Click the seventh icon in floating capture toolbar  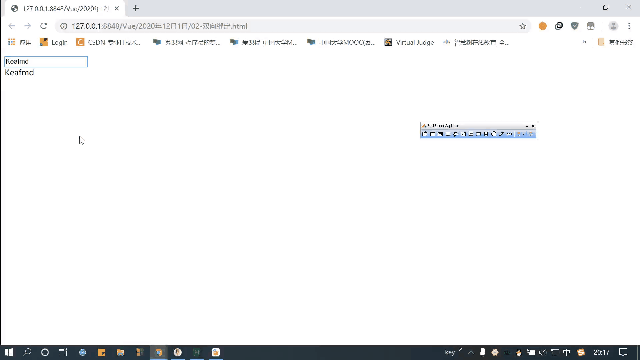click(471, 134)
